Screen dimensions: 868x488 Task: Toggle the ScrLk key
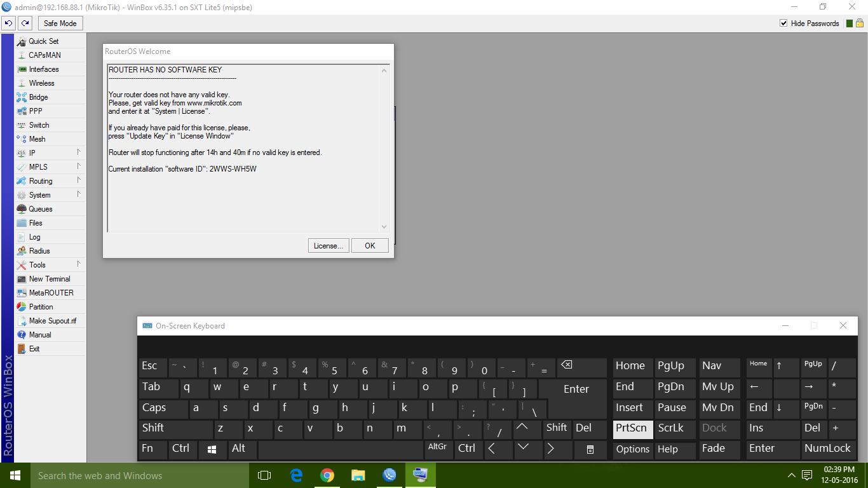(675, 430)
